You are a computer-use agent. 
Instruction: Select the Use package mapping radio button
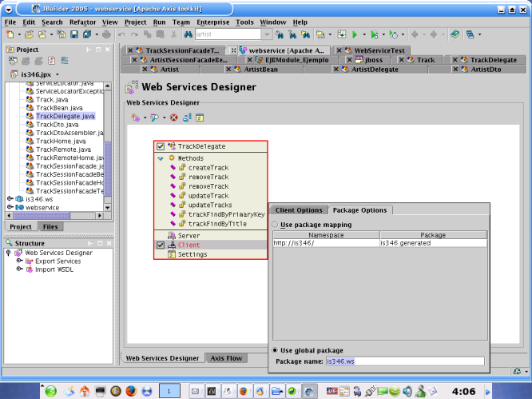tap(276, 225)
